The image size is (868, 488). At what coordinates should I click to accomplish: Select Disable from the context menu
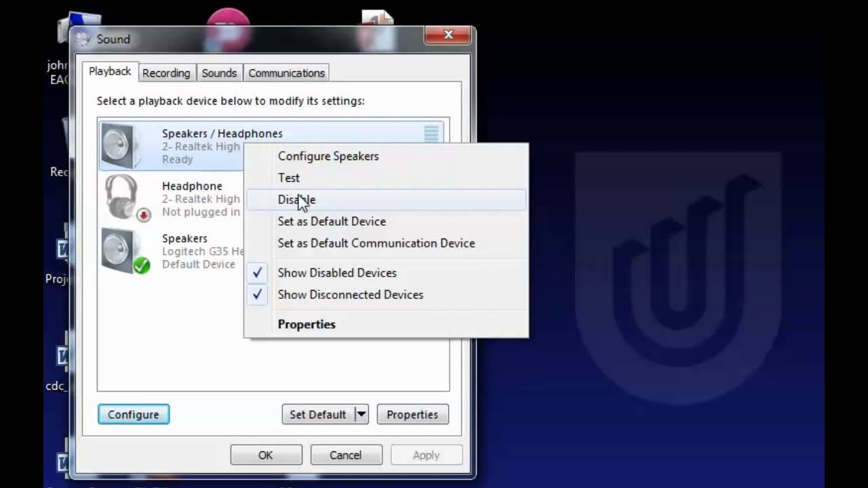click(x=296, y=199)
